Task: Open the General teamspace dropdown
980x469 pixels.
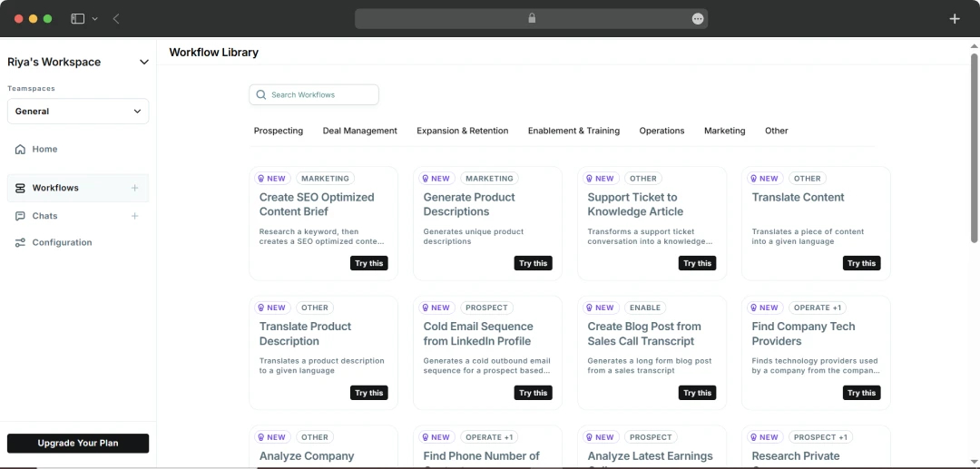Action: (x=78, y=112)
